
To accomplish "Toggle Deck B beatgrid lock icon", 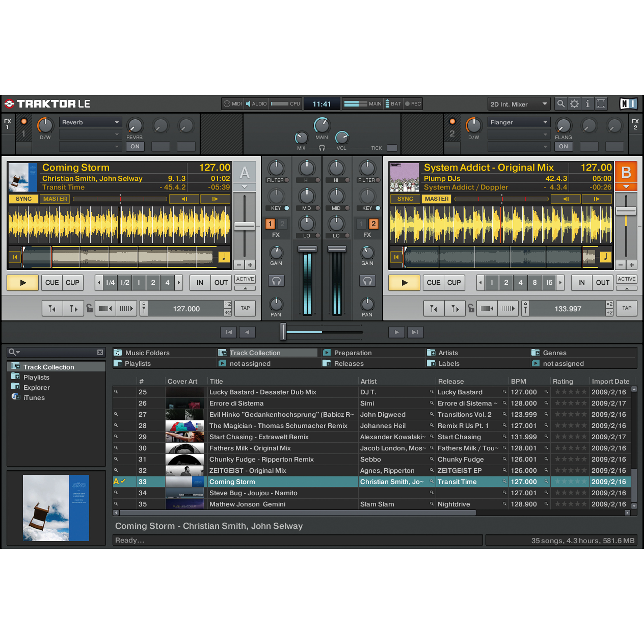I will tap(471, 308).
